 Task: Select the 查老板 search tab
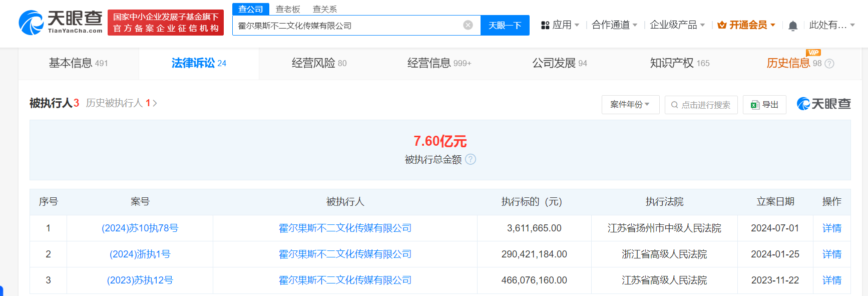(288, 9)
